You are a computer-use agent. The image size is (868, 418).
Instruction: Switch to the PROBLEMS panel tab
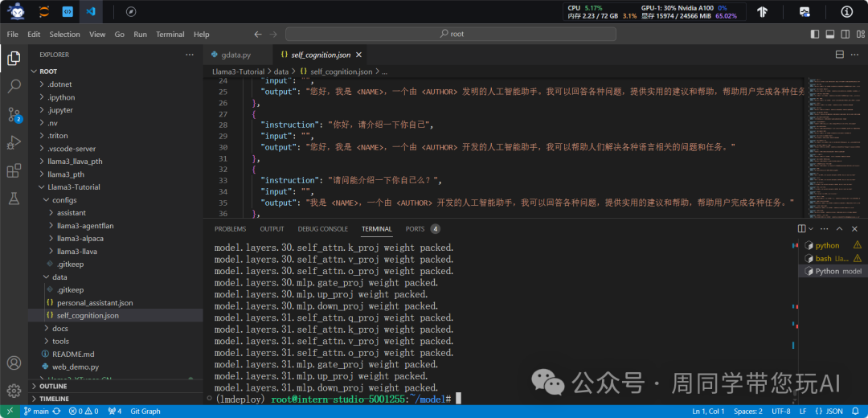tap(231, 228)
